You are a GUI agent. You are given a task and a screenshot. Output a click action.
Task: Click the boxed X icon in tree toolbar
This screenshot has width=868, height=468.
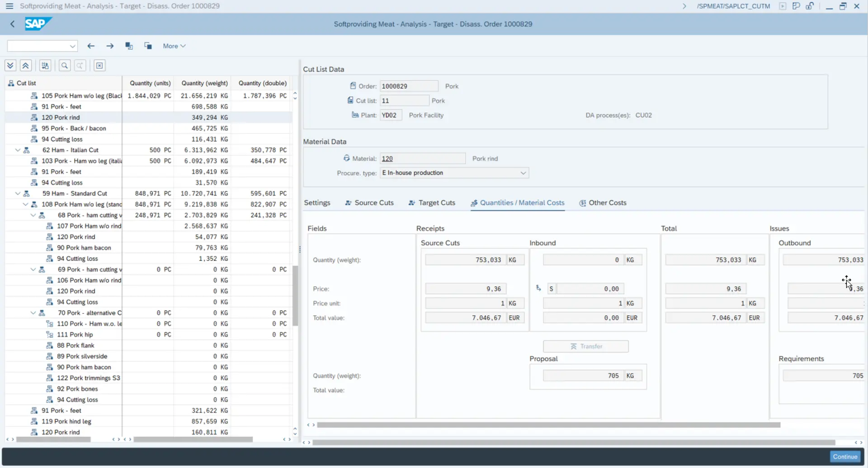[99, 66]
